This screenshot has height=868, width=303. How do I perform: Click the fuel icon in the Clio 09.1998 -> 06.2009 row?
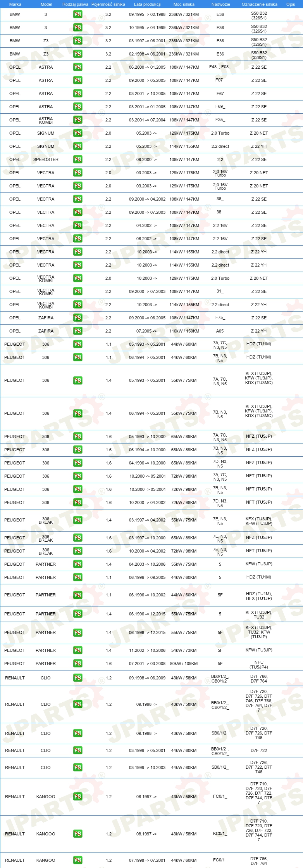pos(77,678)
